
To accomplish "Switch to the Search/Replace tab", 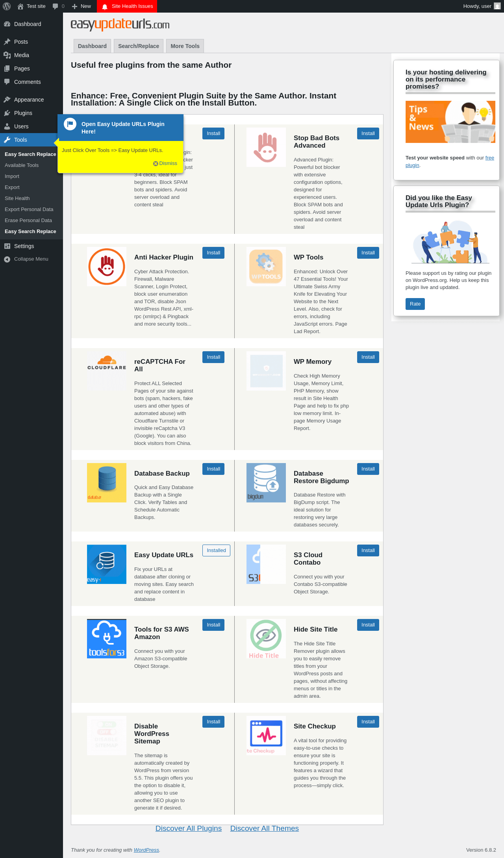I will click(x=139, y=46).
